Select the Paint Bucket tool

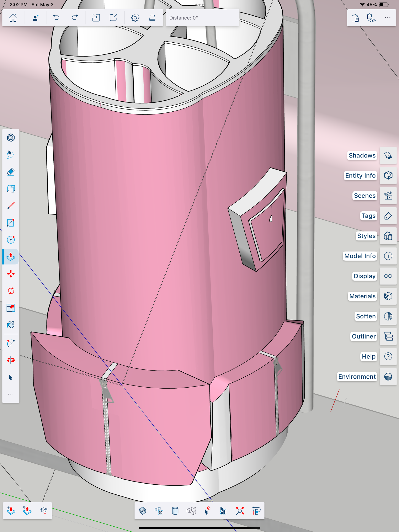click(x=11, y=325)
